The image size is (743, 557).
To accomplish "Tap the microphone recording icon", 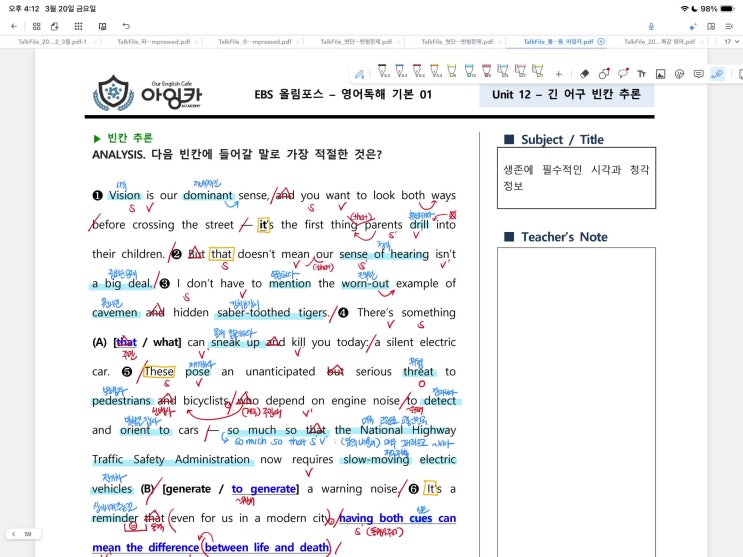I will [651, 26].
